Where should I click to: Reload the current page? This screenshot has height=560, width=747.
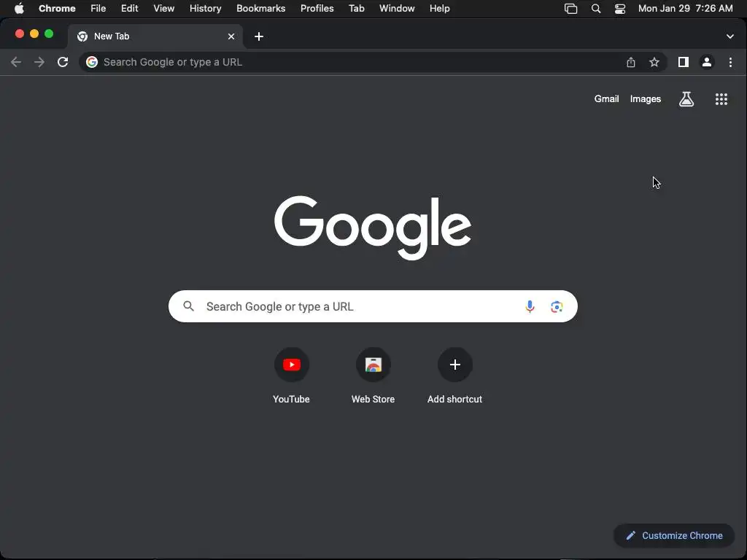[63, 62]
